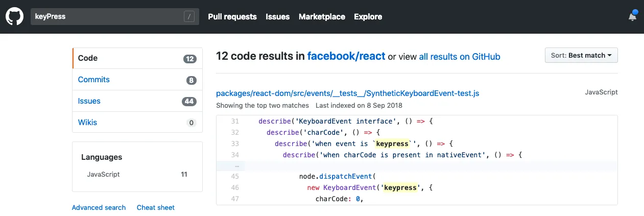This screenshot has height=216, width=644.
Task: Open Marketplace from the header
Action: 322,17
